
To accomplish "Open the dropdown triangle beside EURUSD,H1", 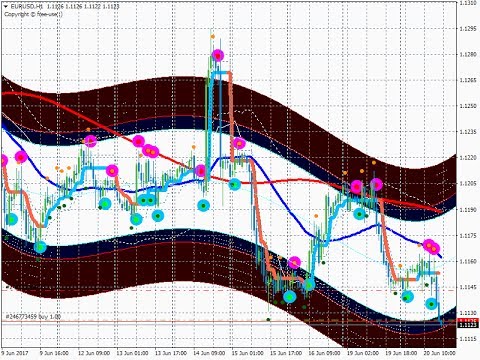I will tap(5, 6).
